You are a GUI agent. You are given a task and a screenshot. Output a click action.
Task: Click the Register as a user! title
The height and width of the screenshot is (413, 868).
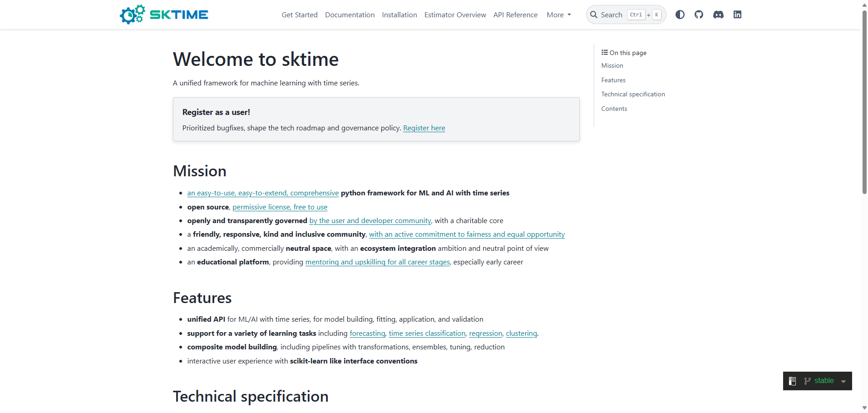pyautogui.click(x=216, y=112)
